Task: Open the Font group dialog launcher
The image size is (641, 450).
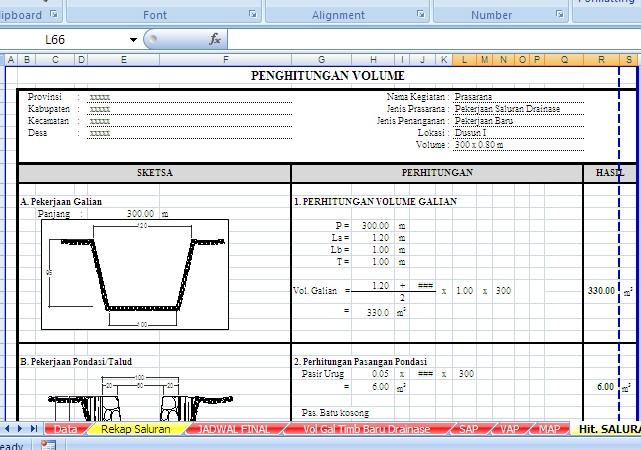Action: (x=253, y=15)
